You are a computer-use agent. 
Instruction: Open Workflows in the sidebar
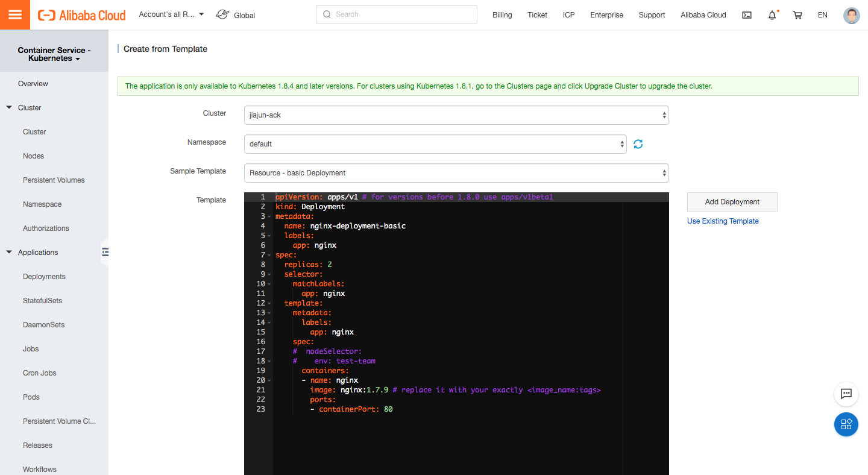tap(40, 469)
